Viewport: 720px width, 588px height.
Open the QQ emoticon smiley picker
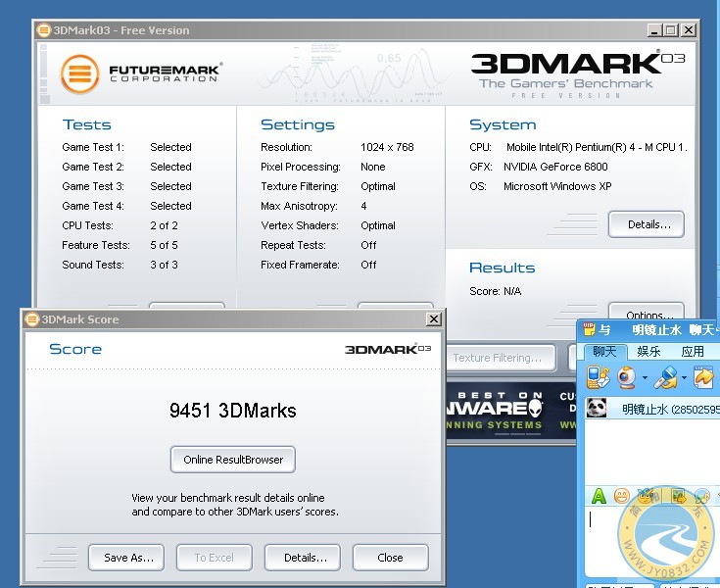click(x=622, y=496)
